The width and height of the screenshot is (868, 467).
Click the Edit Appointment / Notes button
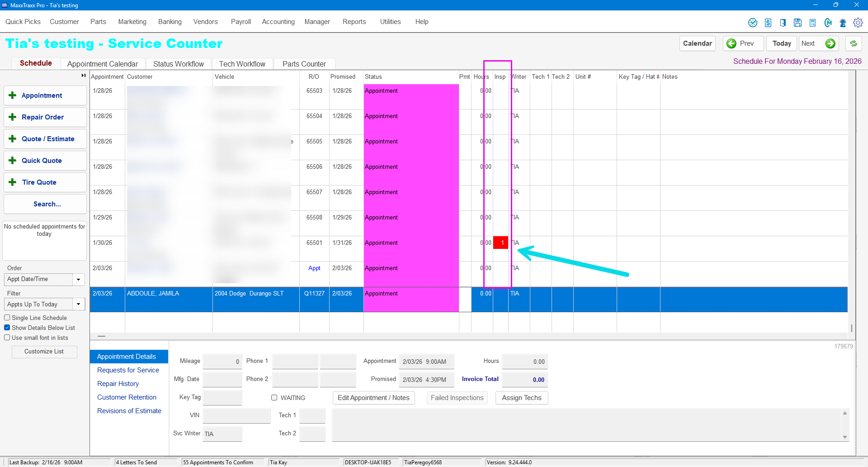(x=373, y=398)
